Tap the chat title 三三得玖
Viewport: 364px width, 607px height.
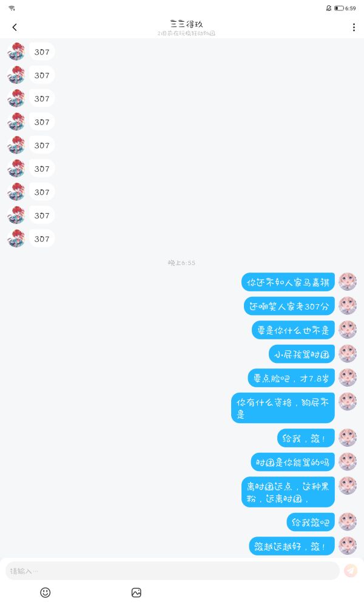point(186,24)
